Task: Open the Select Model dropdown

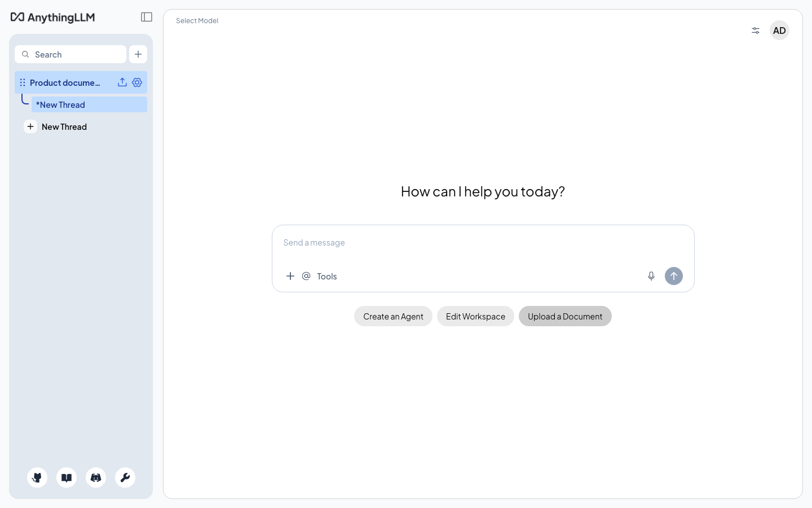Action: point(197,21)
